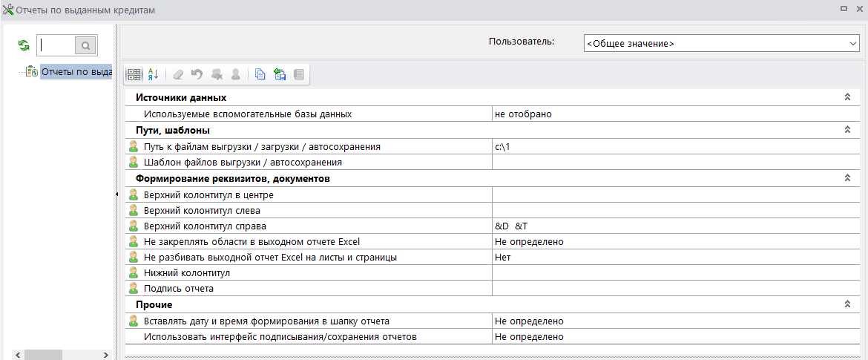Screen dimensions: 868x360
Task: Click the tree search input field
Action: point(56,45)
